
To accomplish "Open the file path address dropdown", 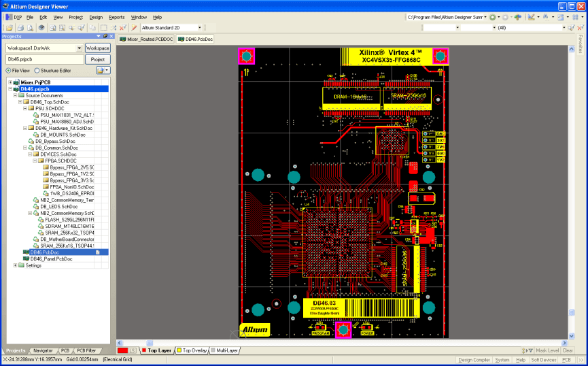I will pyautogui.click(x=485, y=17).
